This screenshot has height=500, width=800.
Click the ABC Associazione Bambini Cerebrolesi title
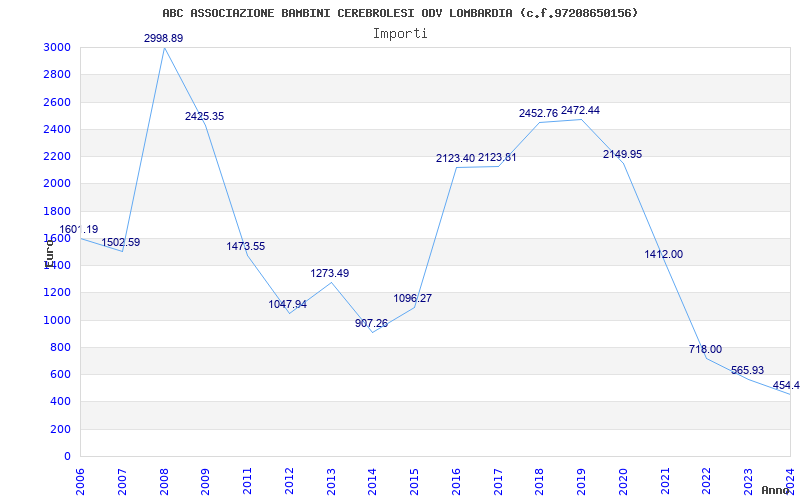click(400, 13)
